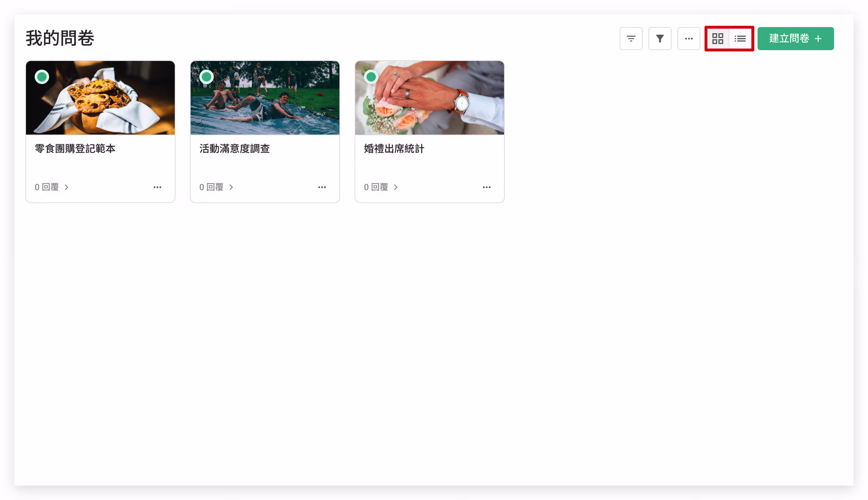This screenshot has width=868, height=500.
Task: Click the chevron after 0 回覆 on 活動滿意度調查
Action: pyautogui.click(x=231, y=187)
